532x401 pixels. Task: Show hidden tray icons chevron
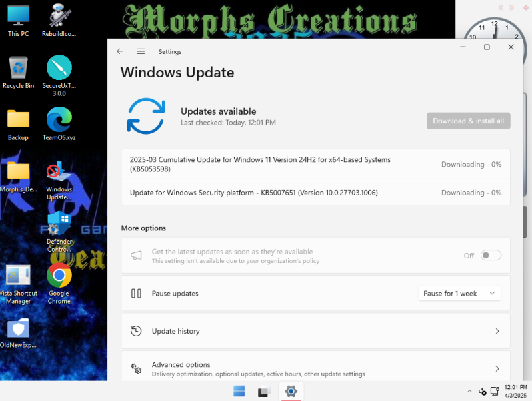(469, 392)
